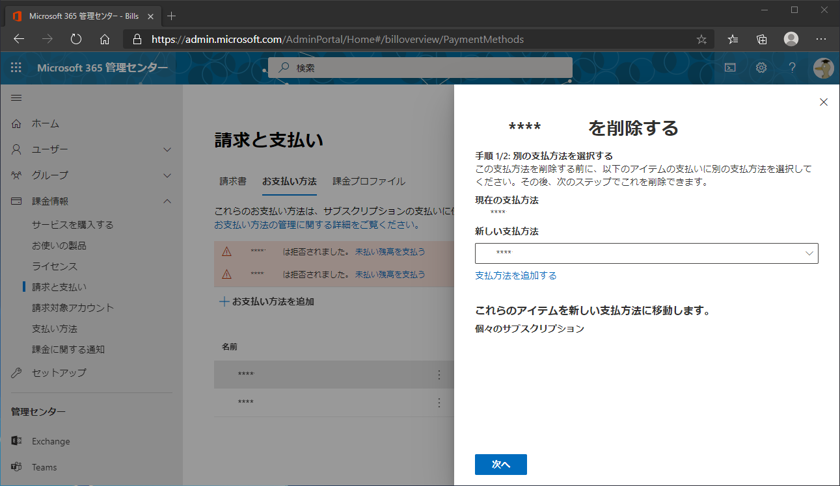Image resolution: width=840 pixels, height=486 pixels.
Task: Click Microsoft 365 管理センター title
Action: (102, 68)
